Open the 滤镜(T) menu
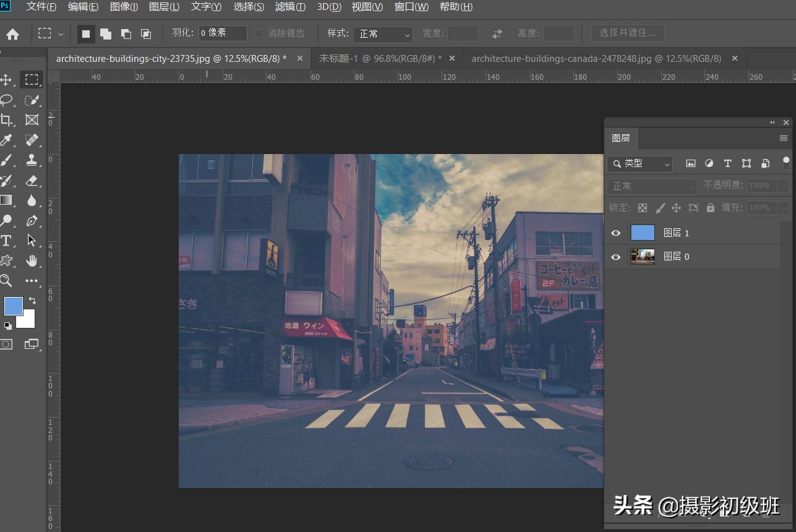The image size is (796, 532). pos(290,7)
